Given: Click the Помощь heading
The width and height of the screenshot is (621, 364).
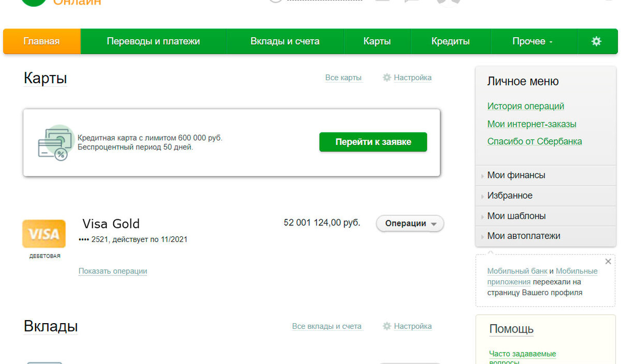Looking at the screenshot, I should tap(511, 329).
